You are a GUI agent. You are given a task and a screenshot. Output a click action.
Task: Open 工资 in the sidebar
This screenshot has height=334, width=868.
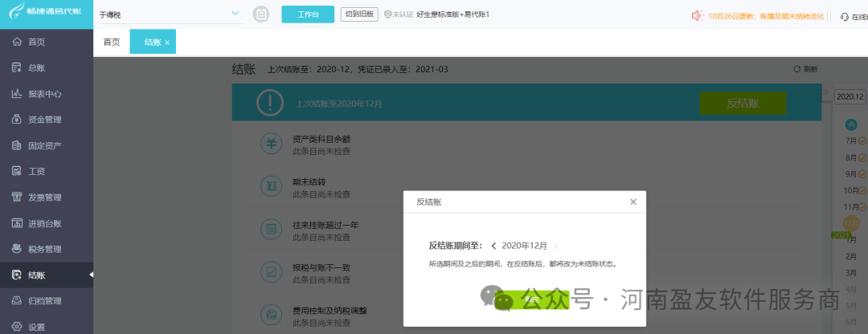click(x=47, y=172)
